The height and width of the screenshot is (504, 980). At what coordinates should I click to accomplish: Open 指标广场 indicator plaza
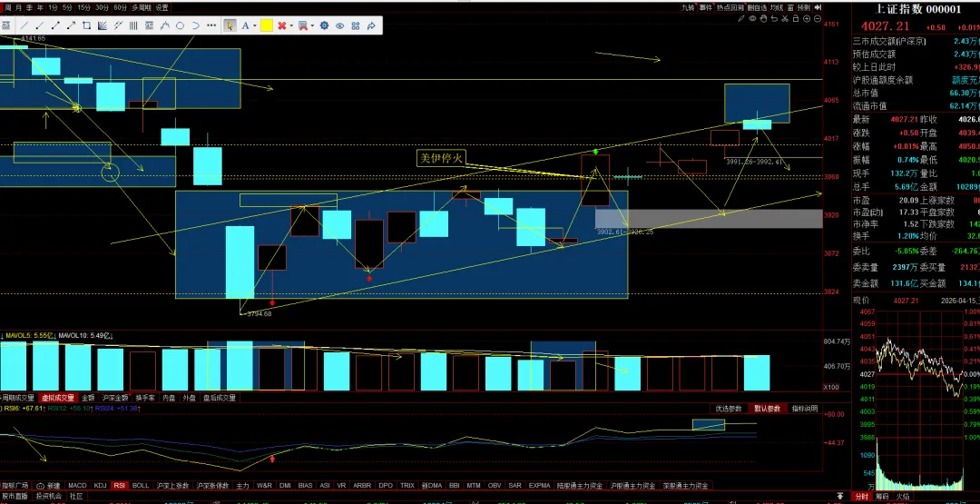[x=15, y=485]
